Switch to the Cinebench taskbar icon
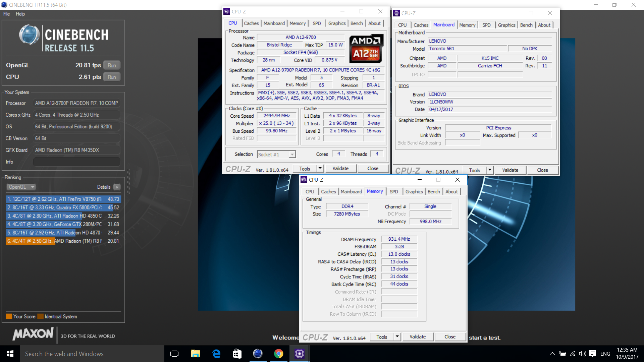Image resolution: width=644 pixels, height=362 pixels. tap(258, 354)
